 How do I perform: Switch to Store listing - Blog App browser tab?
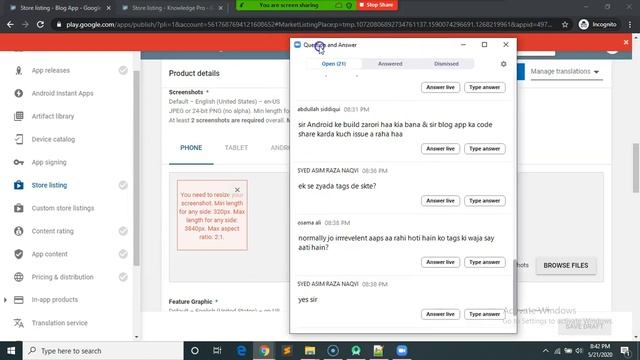tap(60, 8)
